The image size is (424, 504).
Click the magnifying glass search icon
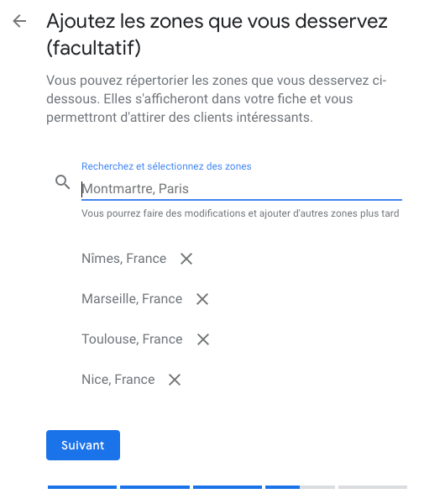pyautogui.click(x=63, y=182)
